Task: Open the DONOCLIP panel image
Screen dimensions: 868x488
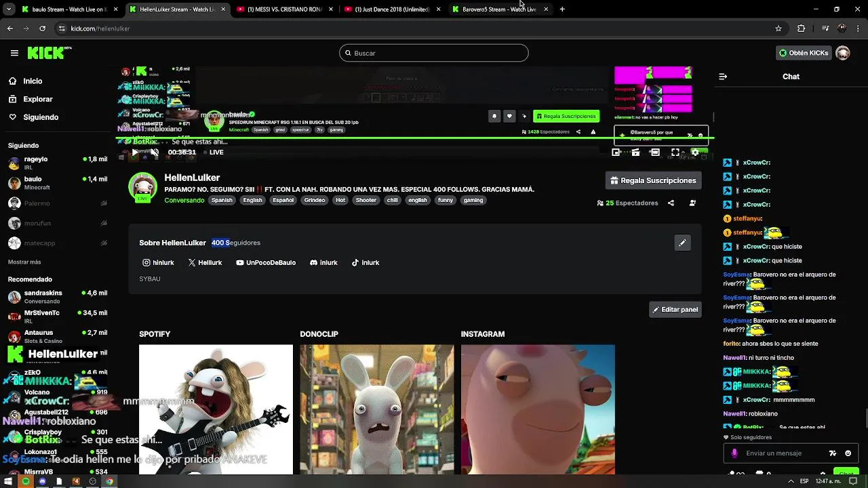Action: [x=377, y=409]
